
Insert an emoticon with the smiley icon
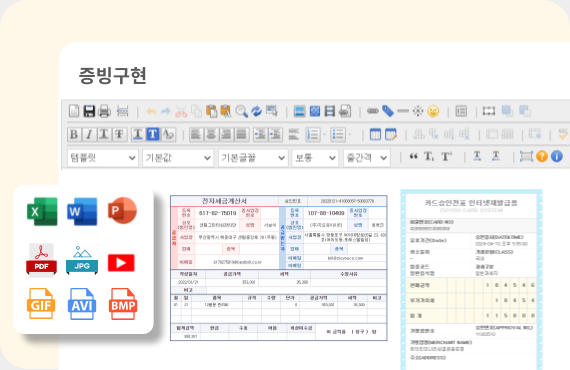(x=433, y=111)
